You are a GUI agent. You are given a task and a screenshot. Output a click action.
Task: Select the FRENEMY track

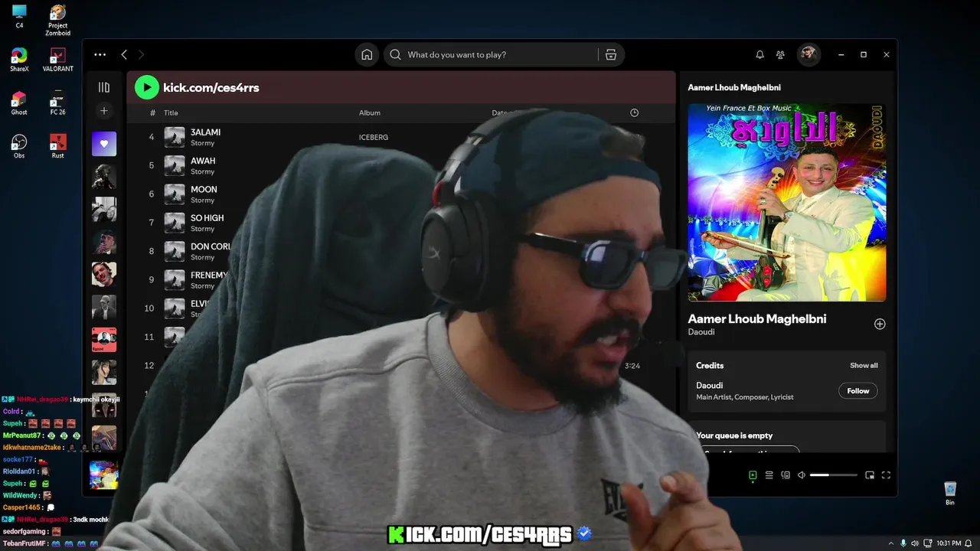coord(209,275)
